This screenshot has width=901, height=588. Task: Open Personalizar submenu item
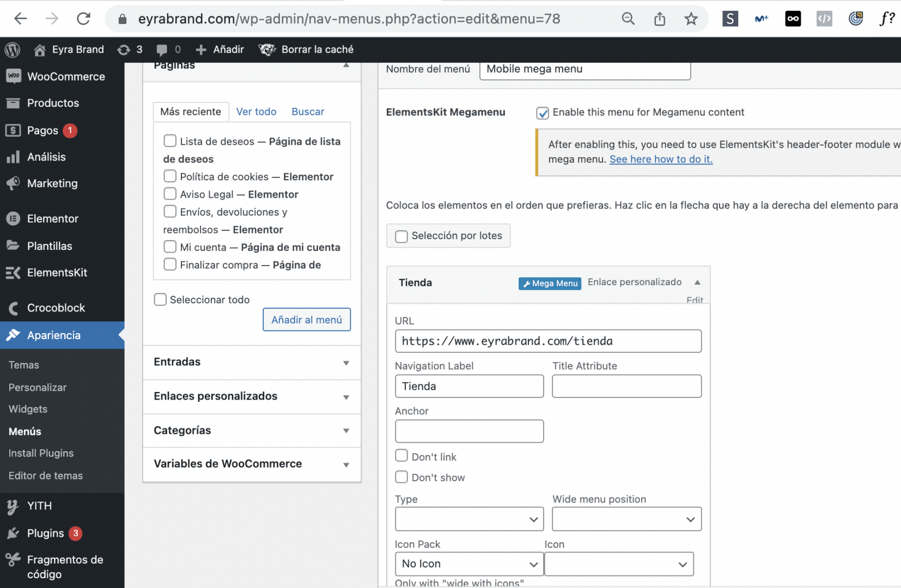point(38,387)
